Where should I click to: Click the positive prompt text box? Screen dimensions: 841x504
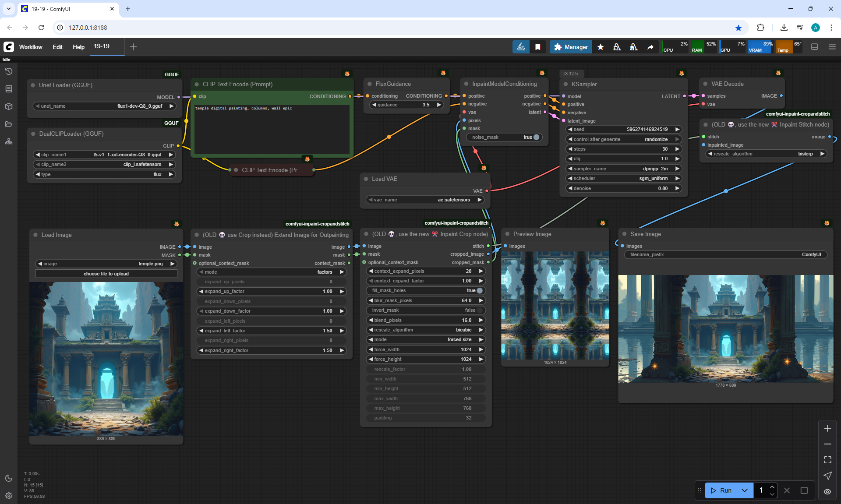pos(272,129)
